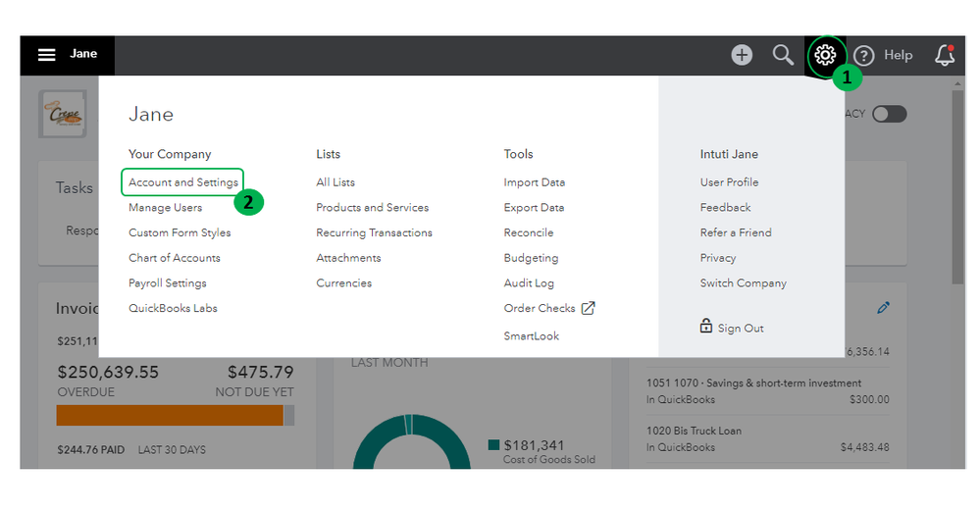The width and height of the screenshot is (980, 511).
Task: Click the $4,483.48 balance value
Action: [865, 447]
